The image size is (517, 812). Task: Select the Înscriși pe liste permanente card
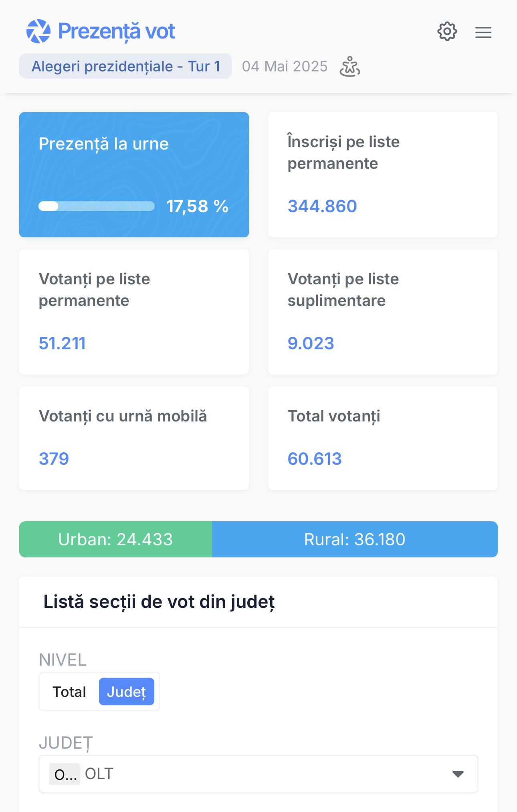coord(383,175)
